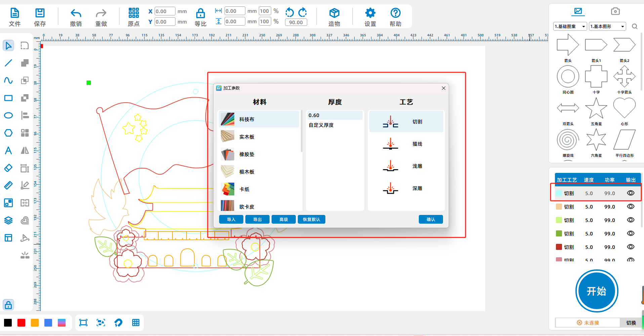
Task: Click the 导出 export button
Action: (x=257, y=219)
